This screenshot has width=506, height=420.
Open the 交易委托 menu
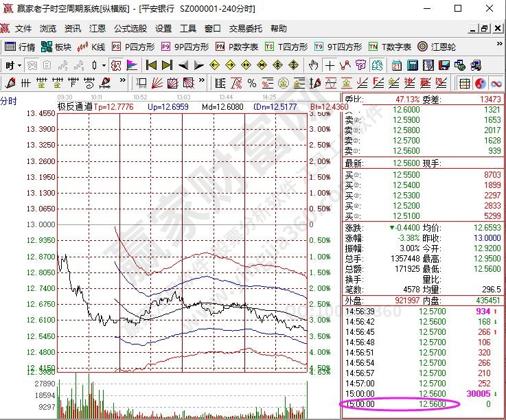[245, 29]
